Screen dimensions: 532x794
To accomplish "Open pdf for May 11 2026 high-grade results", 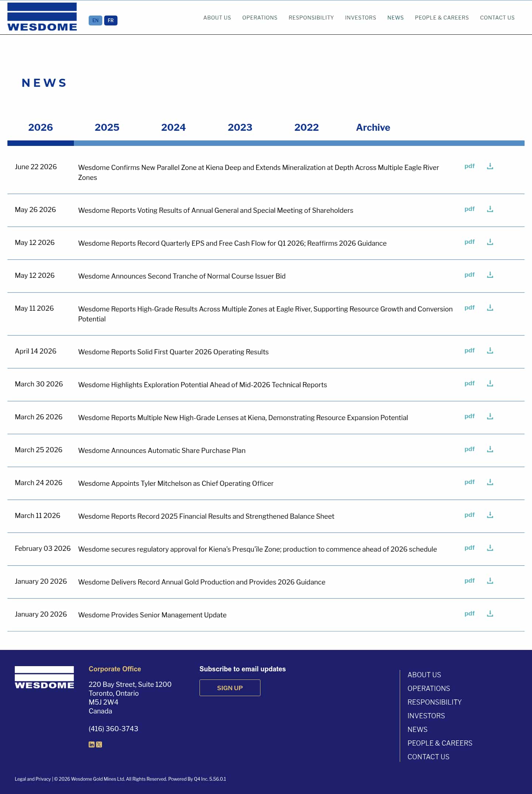I will point(470,308).
